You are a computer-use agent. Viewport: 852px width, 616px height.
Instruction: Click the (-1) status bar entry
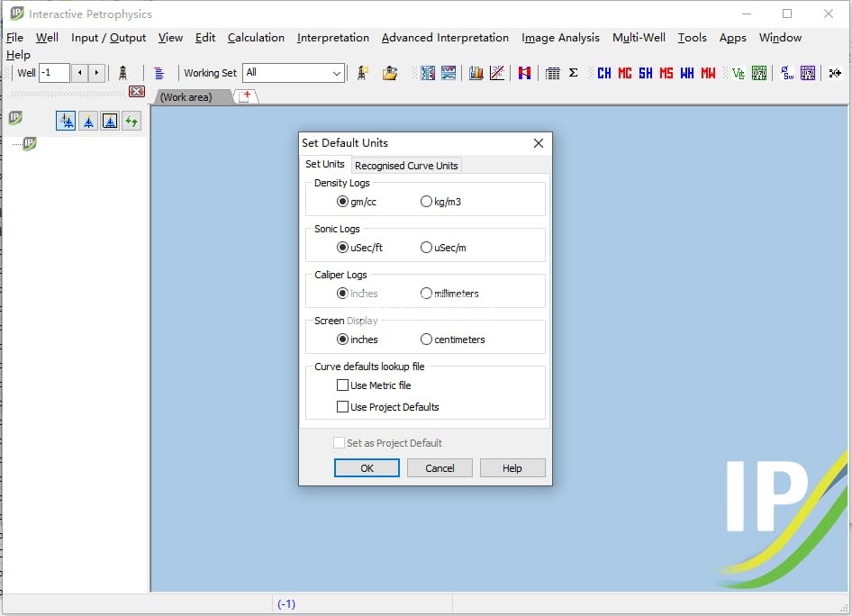coord(286,604)
